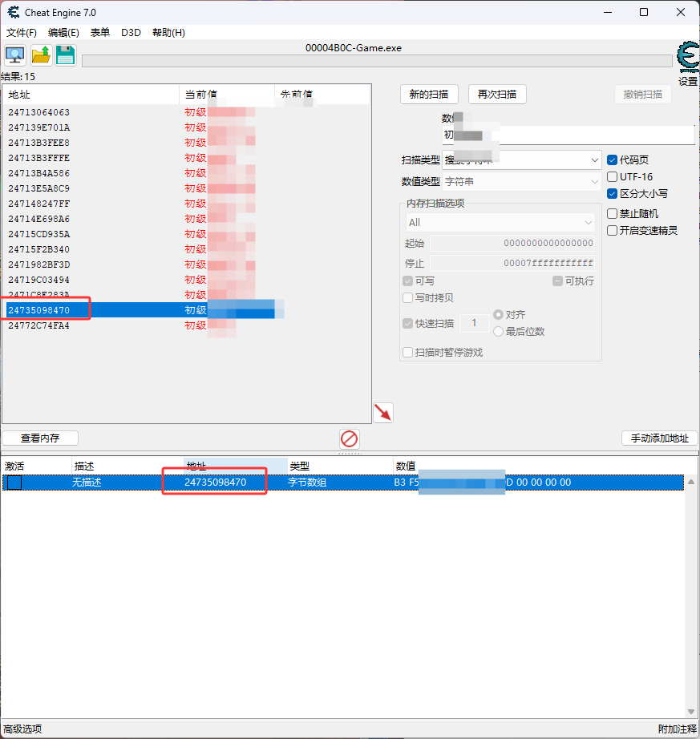This screenshot has width=700, height=739.
Task: Click the 再次扫描 button
Action: coord(497,95)
